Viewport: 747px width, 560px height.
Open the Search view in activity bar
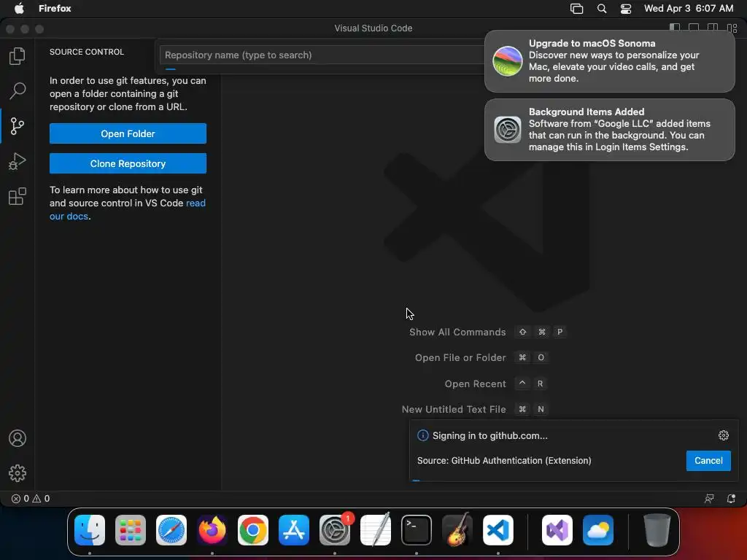(x=18, y=90)
